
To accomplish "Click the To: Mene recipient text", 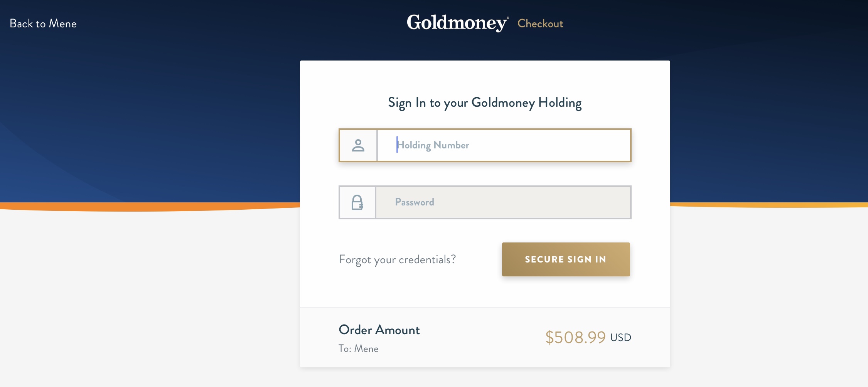I will [358, 348].
